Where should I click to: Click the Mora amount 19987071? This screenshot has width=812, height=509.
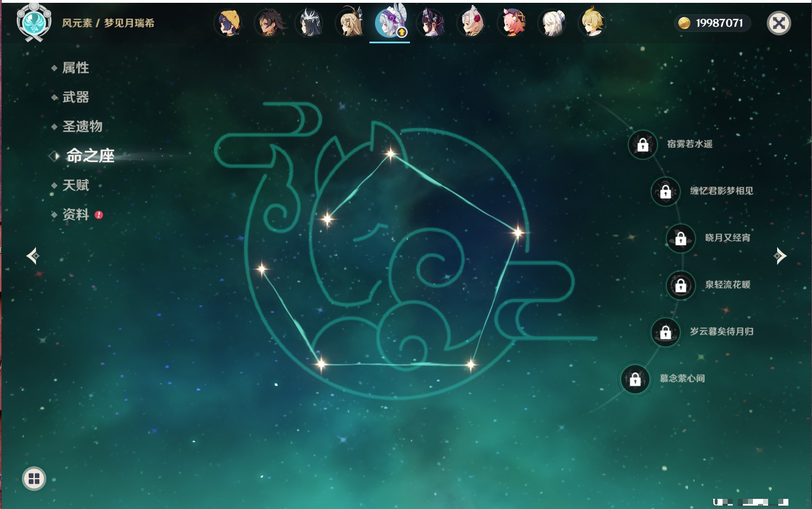[719, 23]
